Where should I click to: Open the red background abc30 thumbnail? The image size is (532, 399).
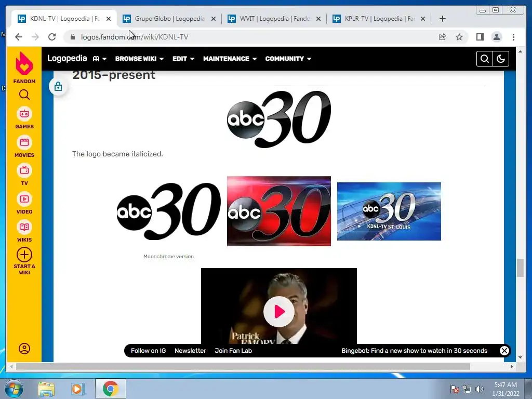(x=279, y=211)
